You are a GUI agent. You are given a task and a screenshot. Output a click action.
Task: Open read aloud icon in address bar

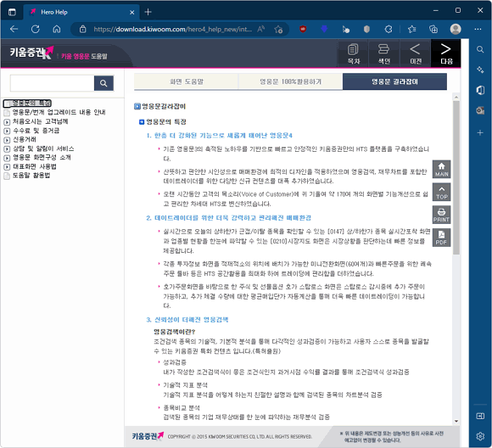(260, 29)
